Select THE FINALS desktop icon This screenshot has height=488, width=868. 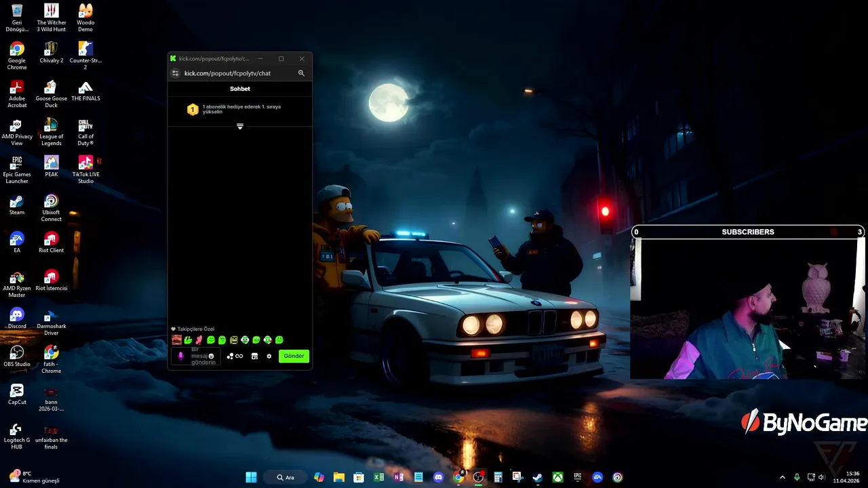click(x=85, y=91)
